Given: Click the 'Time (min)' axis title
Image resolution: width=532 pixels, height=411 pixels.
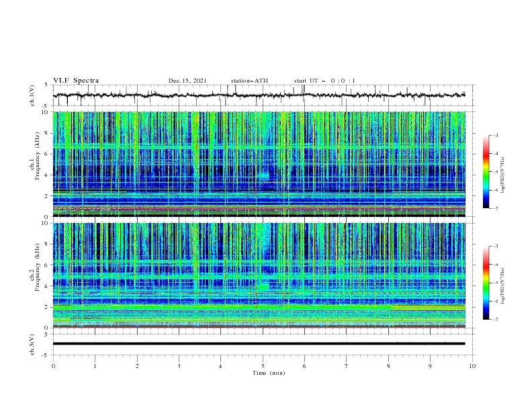Looking at the screenshot, I should click(x=269, y=373).
